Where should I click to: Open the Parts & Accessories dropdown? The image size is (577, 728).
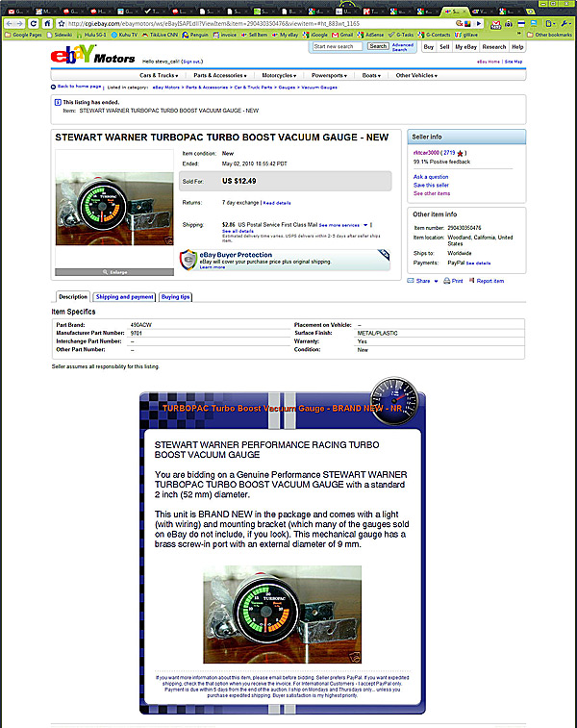219,75
